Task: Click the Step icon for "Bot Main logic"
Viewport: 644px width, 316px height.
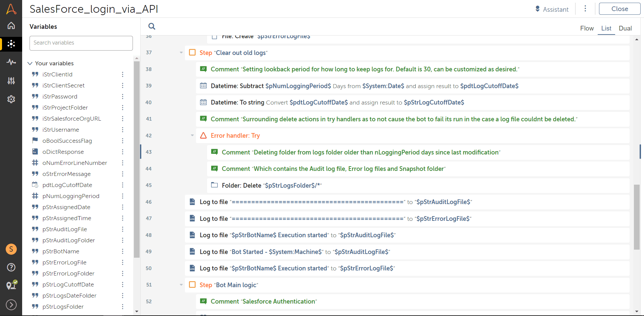Action: pyautogui.click(x=192, y=285)
